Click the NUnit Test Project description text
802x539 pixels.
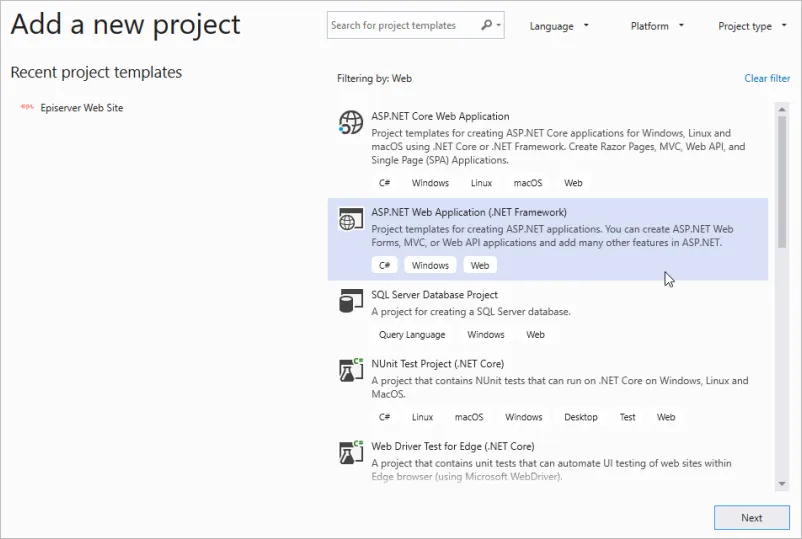[x=560, y=387]
